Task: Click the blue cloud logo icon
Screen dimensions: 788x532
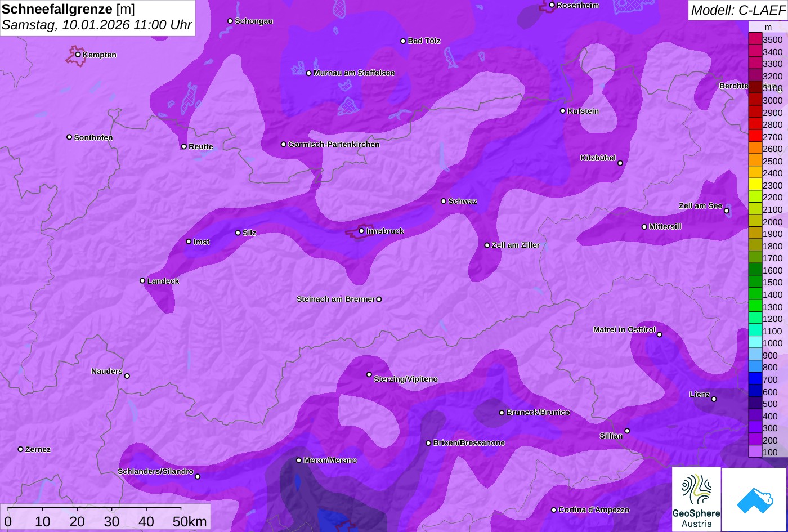Action: [x=755, y=499]
